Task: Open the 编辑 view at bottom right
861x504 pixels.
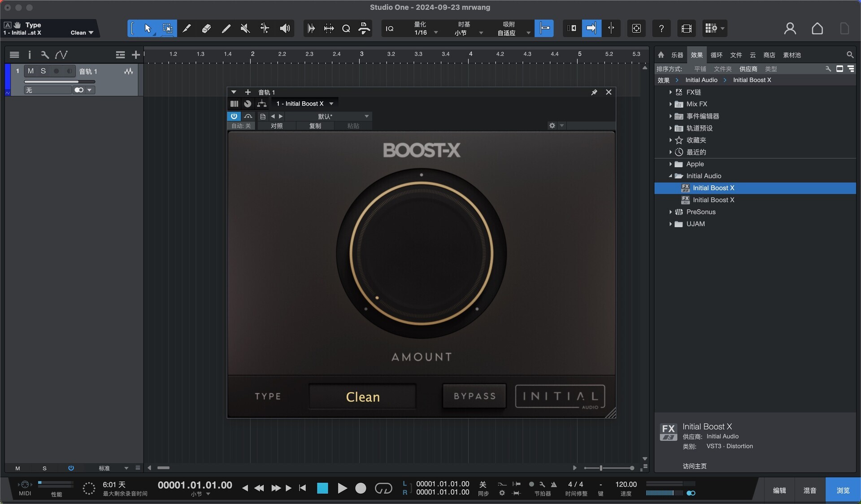Action: point(779,490)
